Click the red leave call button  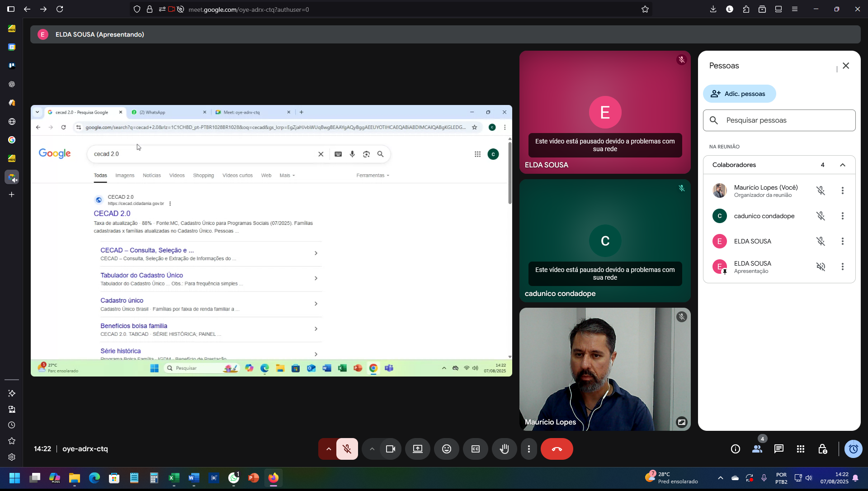(x=557, y=449)
